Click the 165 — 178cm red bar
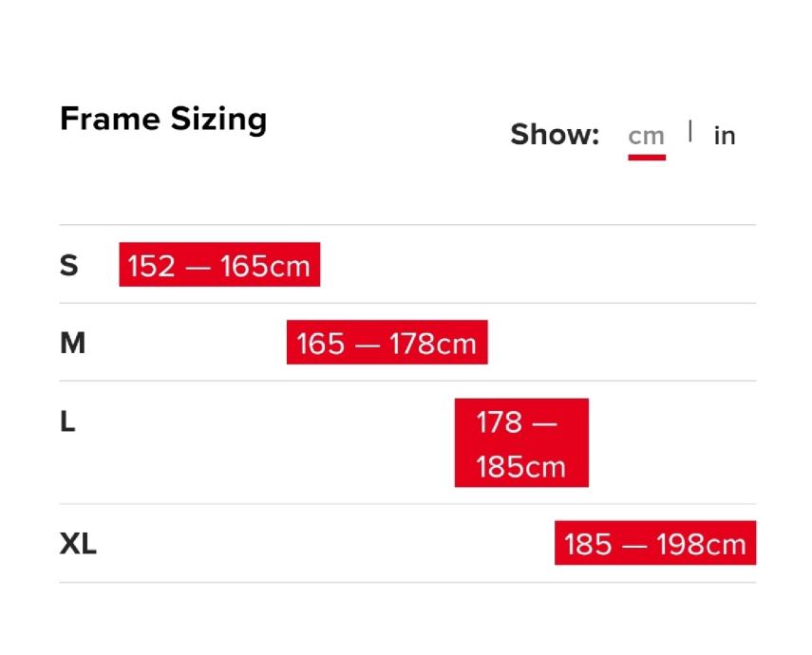 coord(387,343)
